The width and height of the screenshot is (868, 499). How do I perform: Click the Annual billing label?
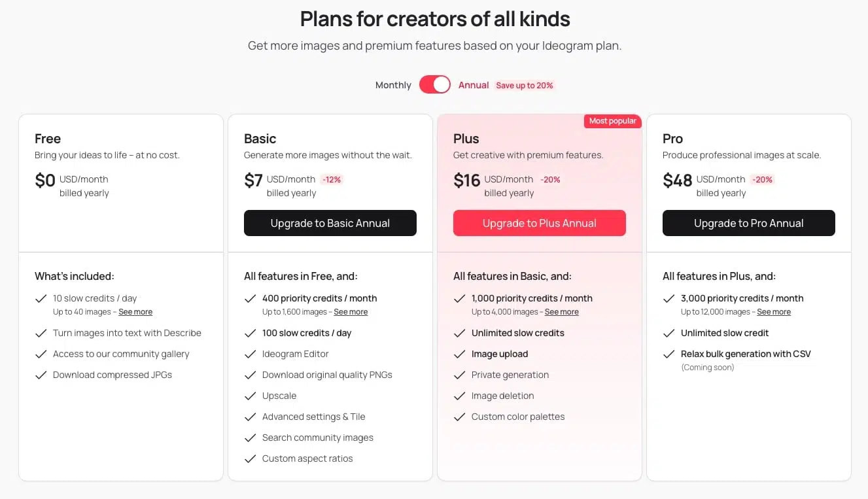(473, 85)
